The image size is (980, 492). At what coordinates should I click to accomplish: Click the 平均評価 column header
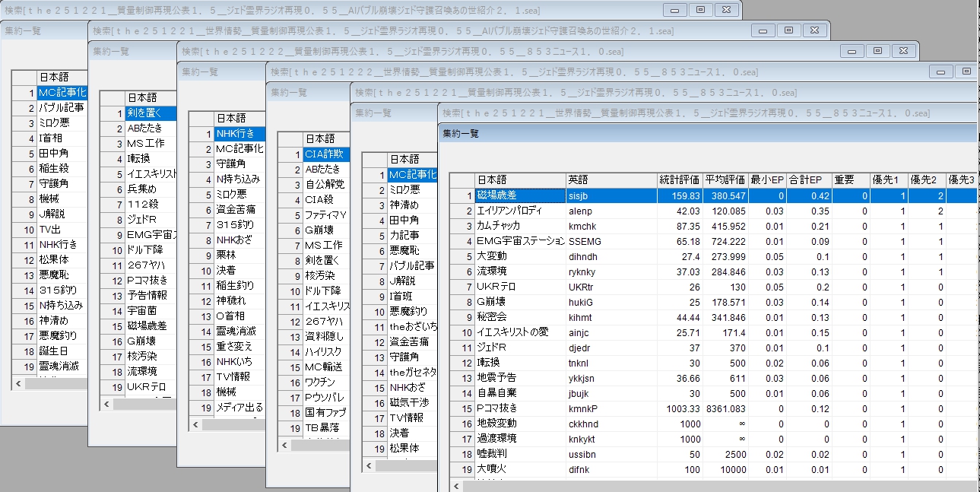725,180
